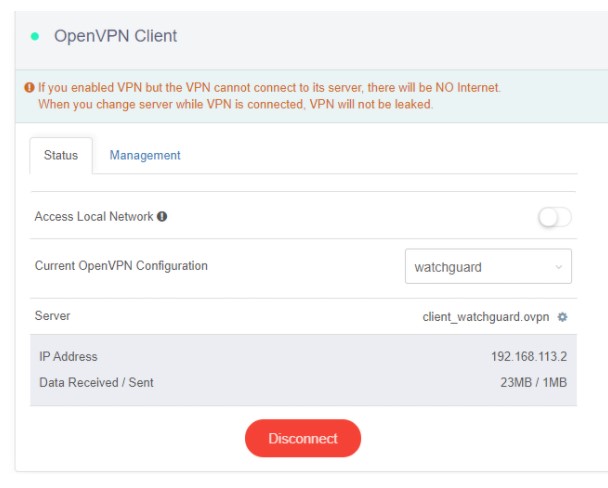Click the NO Internet warning sentence

tap(269, 88)
